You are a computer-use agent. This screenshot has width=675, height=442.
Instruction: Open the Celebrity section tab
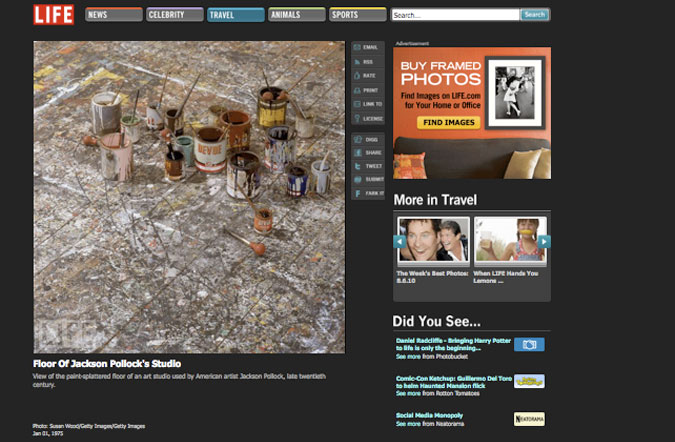175,15
